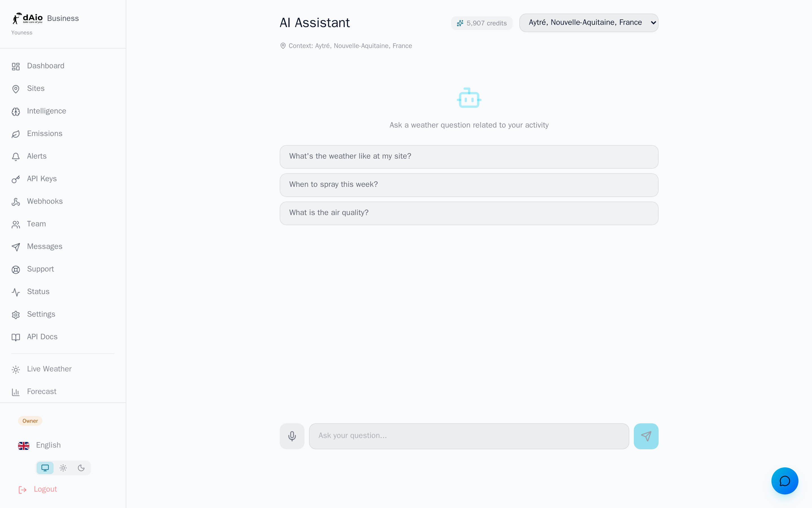Switch to dark theme moon toggle
812x508 pixels.
point(81,468)
